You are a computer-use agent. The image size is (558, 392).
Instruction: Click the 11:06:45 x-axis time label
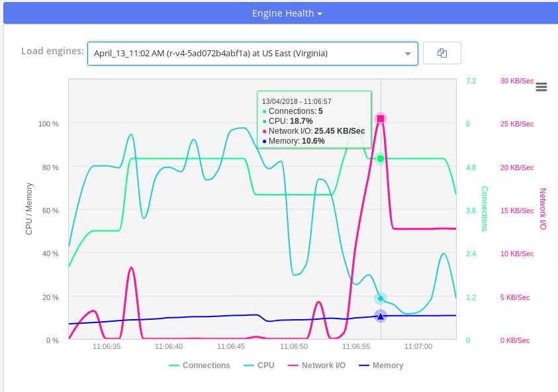(231, 346)
